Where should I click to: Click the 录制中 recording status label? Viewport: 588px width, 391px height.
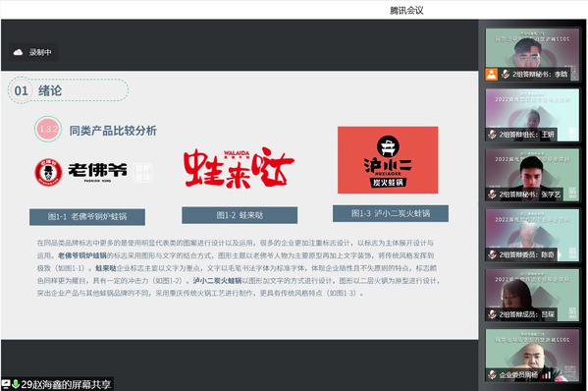coord(40,52)
